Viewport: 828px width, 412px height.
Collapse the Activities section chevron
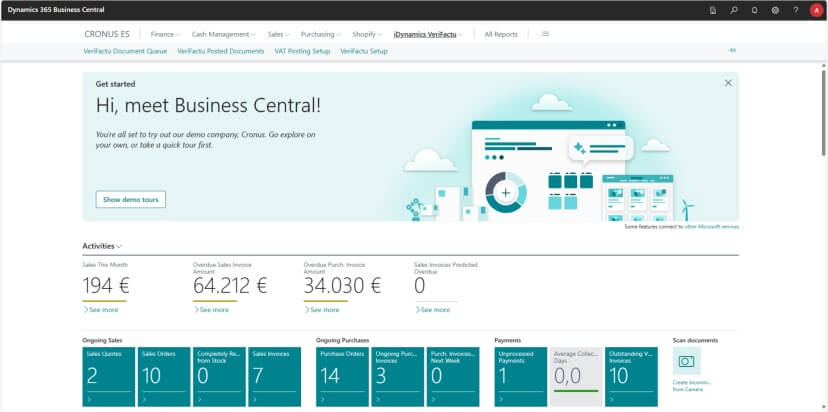(x=119, y=246)
